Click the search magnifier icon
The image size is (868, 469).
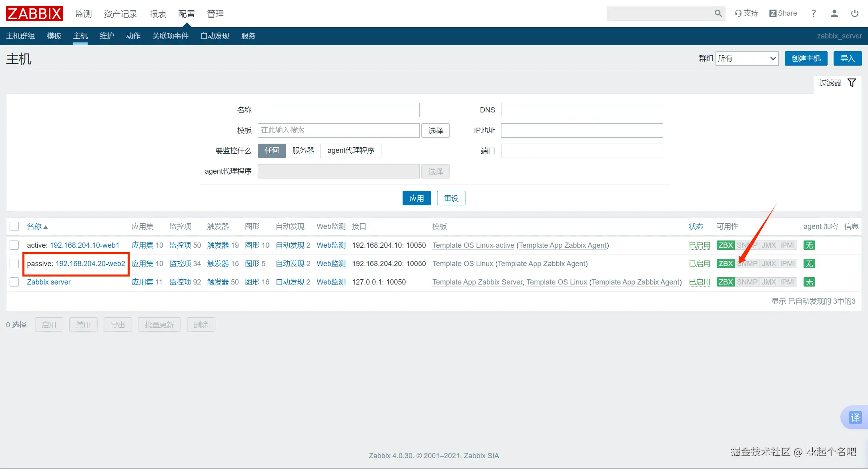pos(718,13)
